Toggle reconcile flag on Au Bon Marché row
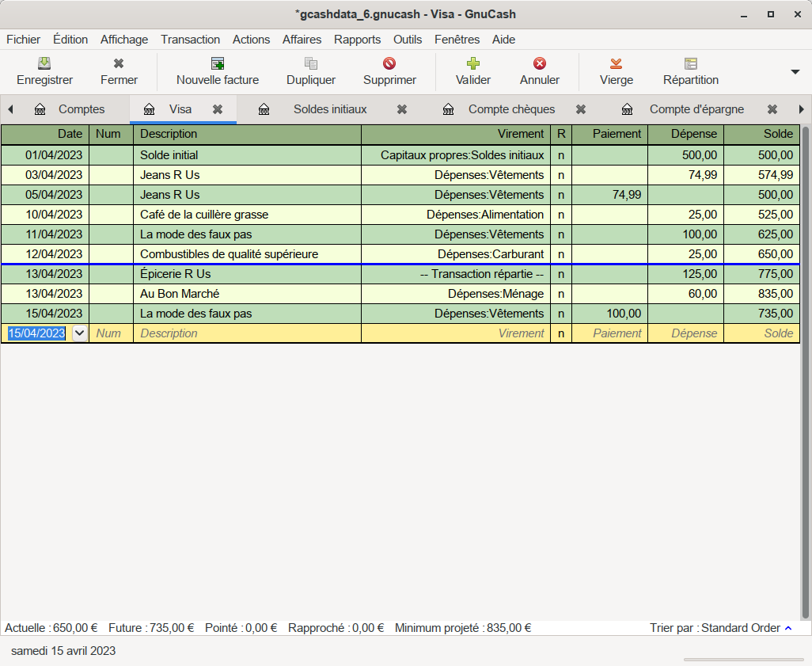This screenshot has width=812, height=666. click(561, 294)
